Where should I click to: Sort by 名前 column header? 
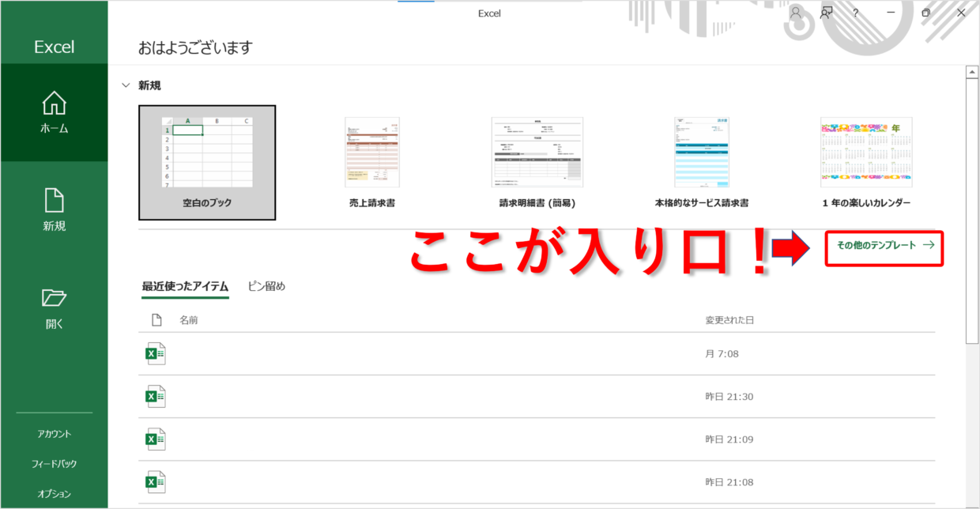tap(189, 320)
